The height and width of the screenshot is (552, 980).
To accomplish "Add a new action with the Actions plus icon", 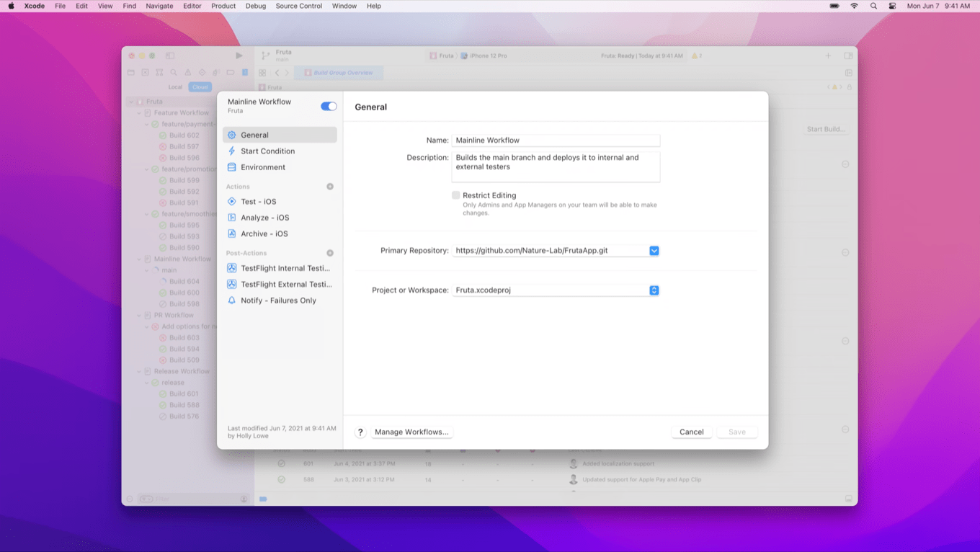I will point(330,187).
